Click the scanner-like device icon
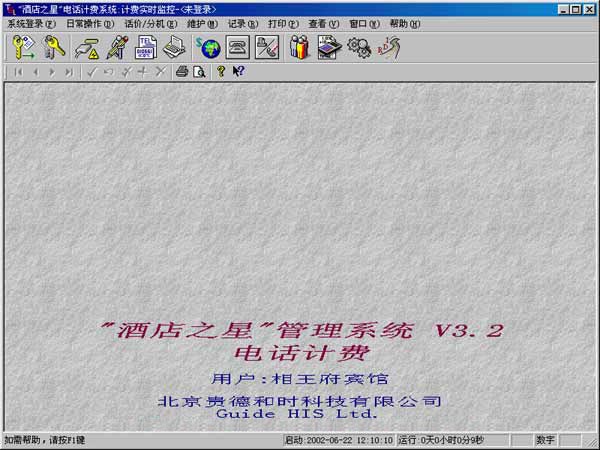The image size is (600, 450). click(x=329, y=47)
